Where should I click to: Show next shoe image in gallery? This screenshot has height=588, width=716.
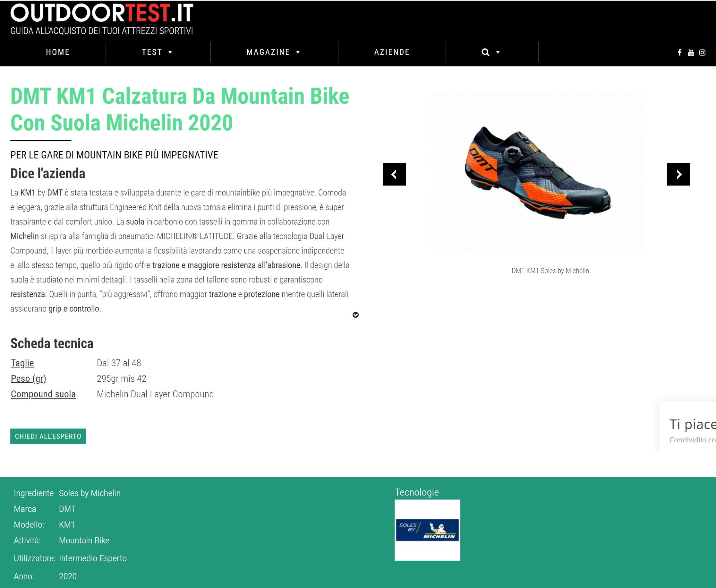click(678, 174)
